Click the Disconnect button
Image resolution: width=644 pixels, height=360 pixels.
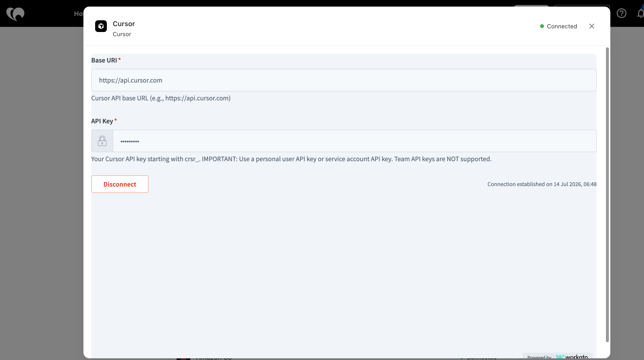click(120, 184)
